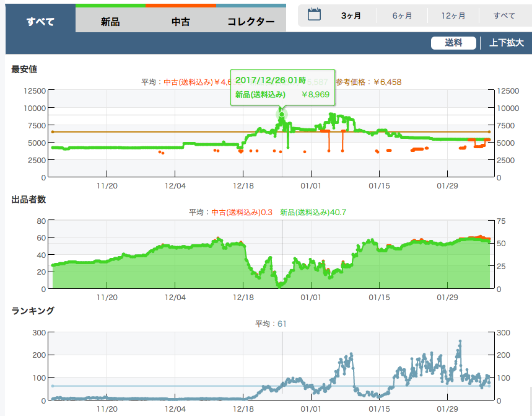Viewport: 532px width, 416px height.
Task: Choose すべて in the period selector
Action: point(504,16)
